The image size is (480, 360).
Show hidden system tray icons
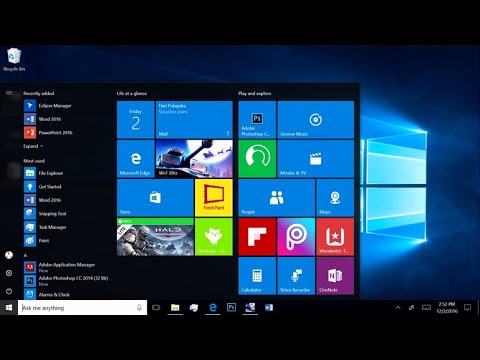(x=398, y=308)
